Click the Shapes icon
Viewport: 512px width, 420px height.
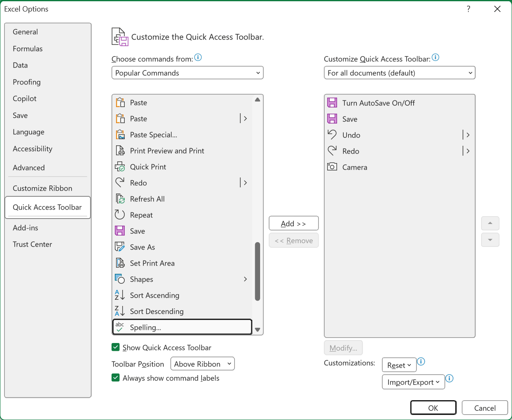pyautogui.click(x=120, y=279)
